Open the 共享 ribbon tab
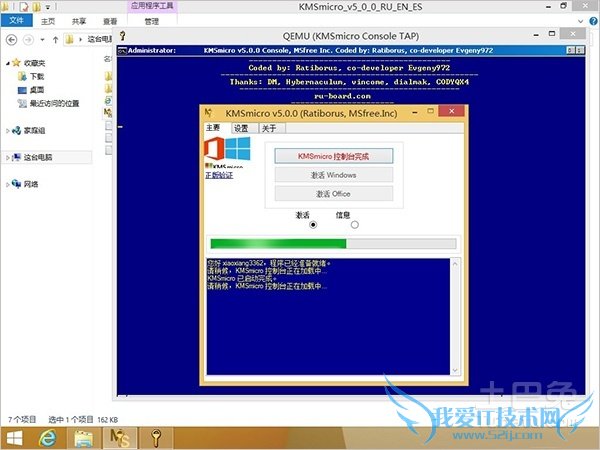The image size is (600, 450). [79, 21]
